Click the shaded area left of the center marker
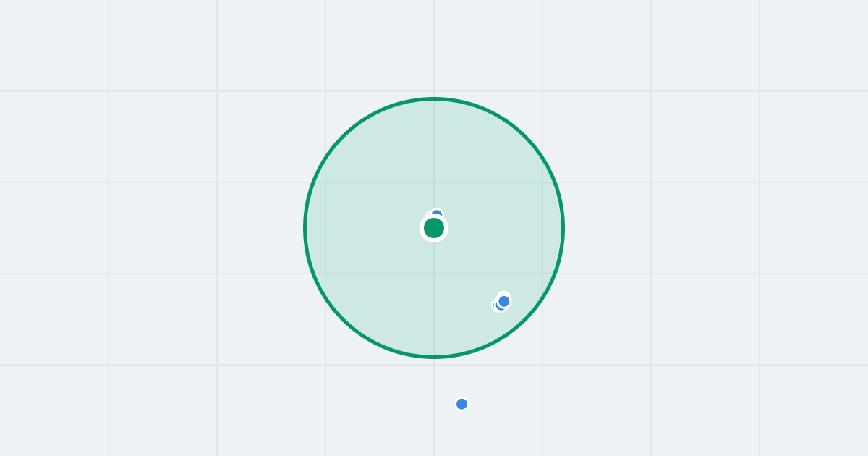This screenshot has height=456, width=868. 362,228
